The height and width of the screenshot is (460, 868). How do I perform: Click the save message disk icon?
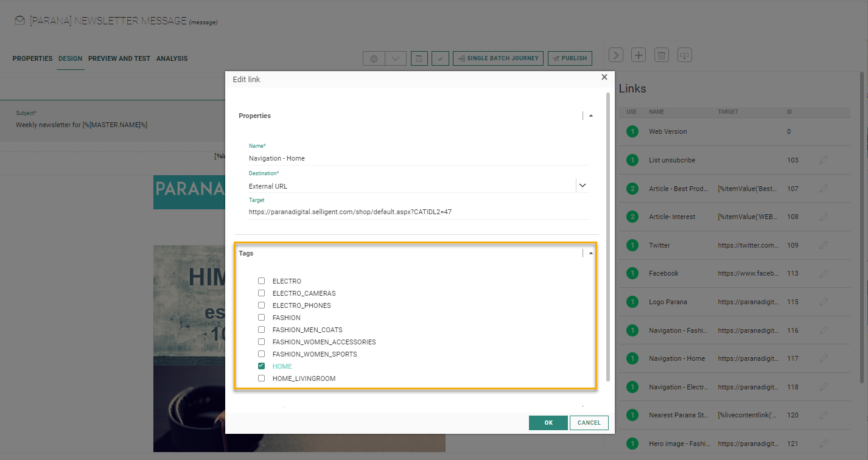(419, 58)
